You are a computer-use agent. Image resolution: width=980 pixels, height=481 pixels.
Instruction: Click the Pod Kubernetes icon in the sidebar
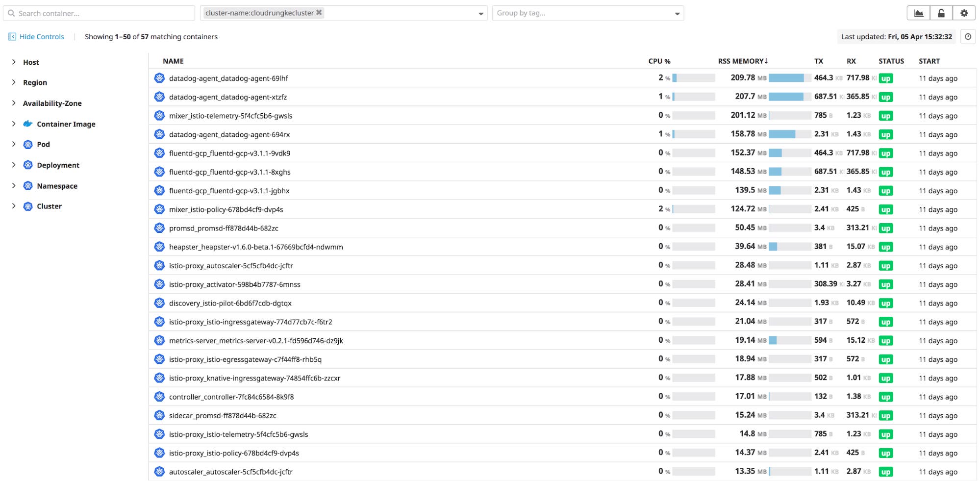point(27,144)
